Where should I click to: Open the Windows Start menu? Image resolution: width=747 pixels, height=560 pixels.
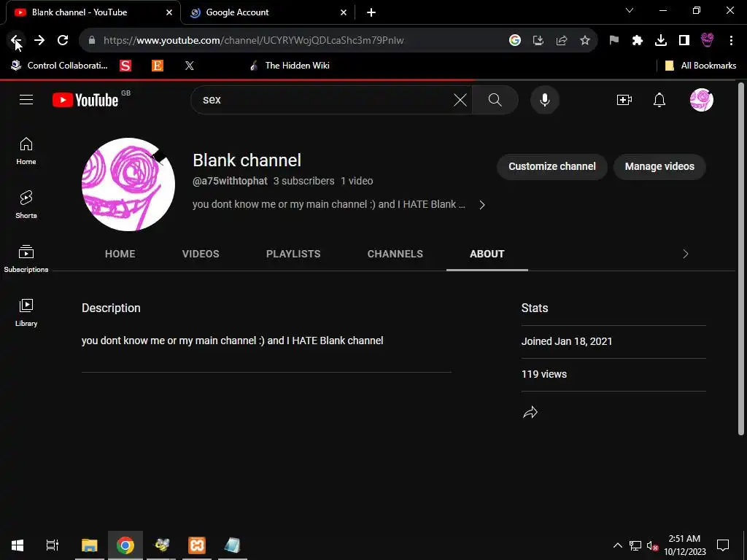click(x=18, y=545)
